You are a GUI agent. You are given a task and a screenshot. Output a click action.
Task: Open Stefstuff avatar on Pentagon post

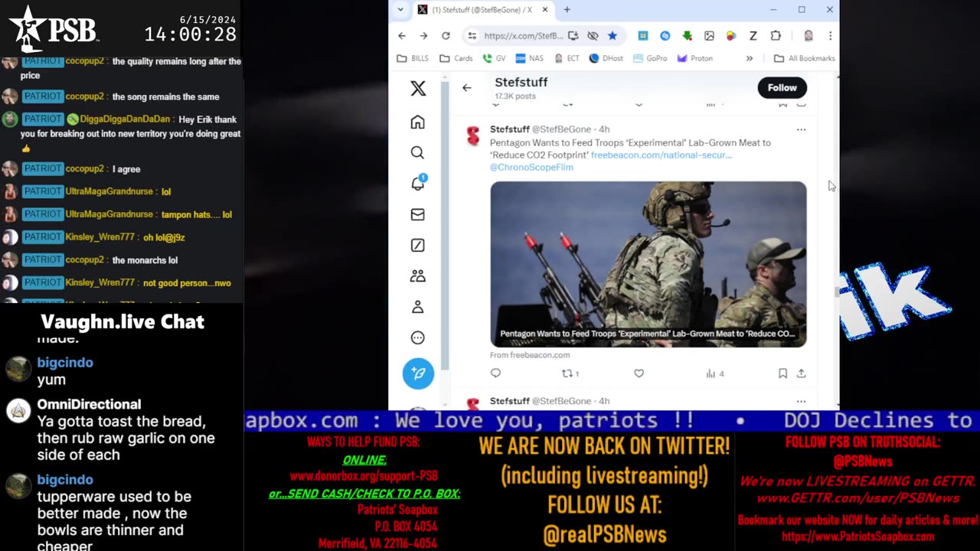click(473, 136)
